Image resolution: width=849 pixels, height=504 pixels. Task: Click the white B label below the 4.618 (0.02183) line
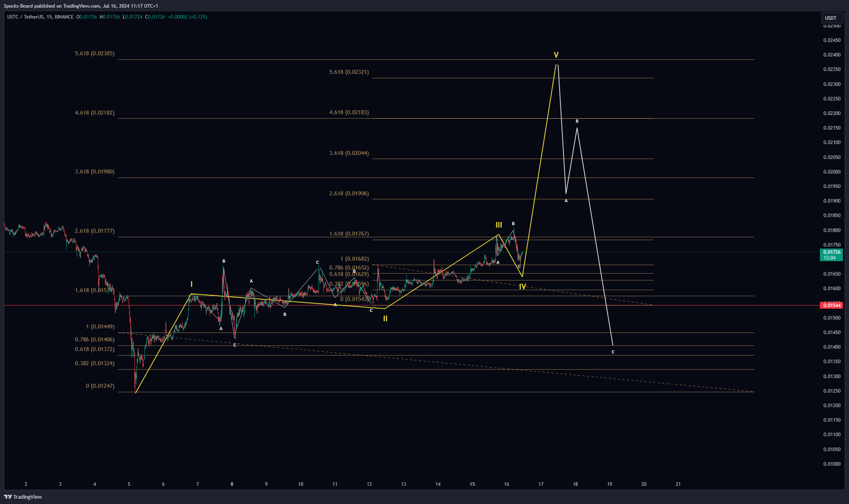(x=577, y=121)
